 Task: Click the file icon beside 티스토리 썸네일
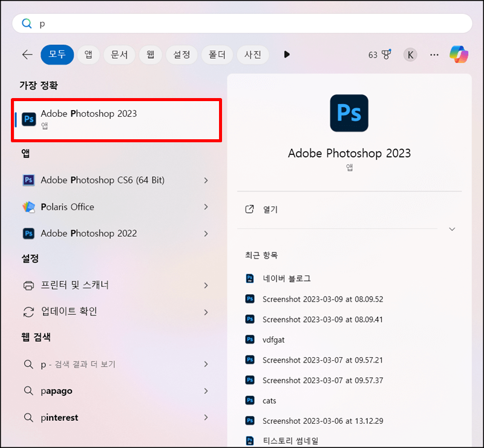tap(250, 441)
